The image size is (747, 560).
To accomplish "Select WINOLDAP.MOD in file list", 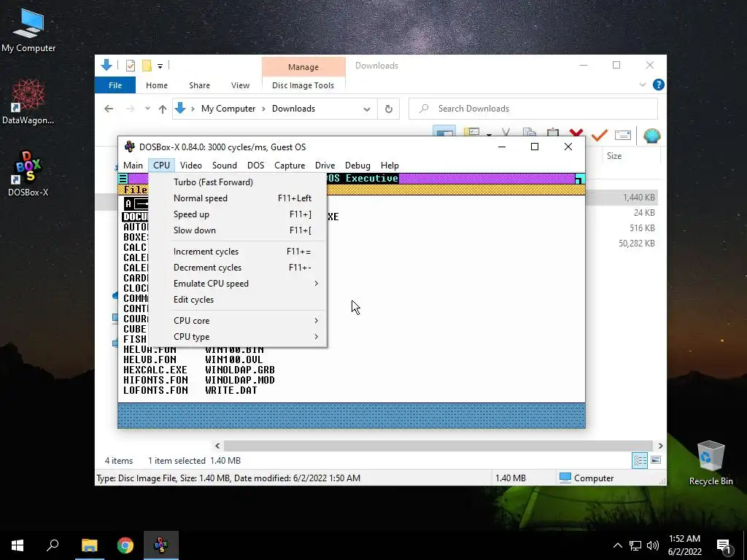I will tap(239, 380).
